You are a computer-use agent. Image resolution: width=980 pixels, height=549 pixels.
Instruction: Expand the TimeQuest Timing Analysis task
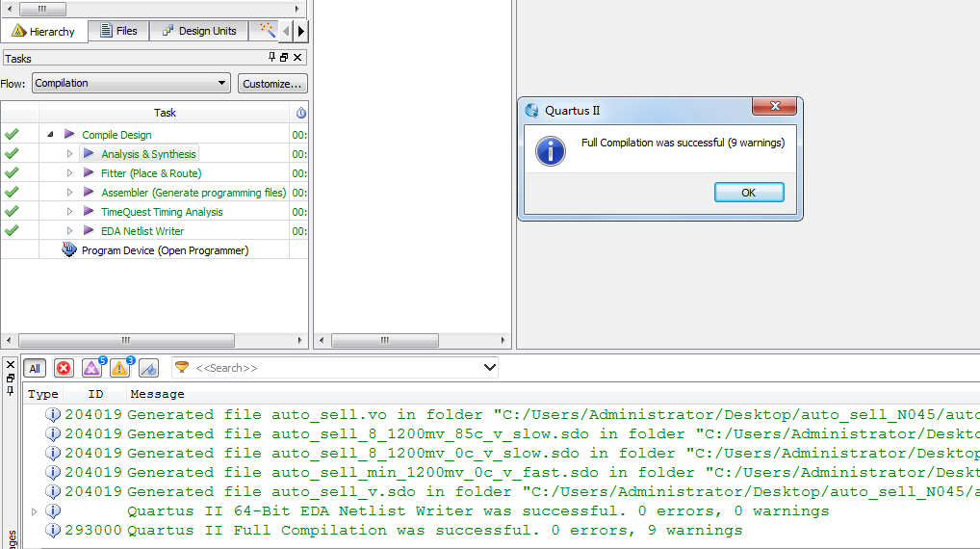[69, 212]
